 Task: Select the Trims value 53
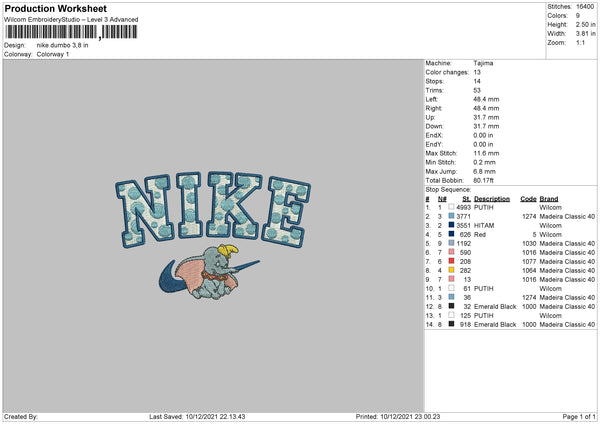tap(477, 90)
